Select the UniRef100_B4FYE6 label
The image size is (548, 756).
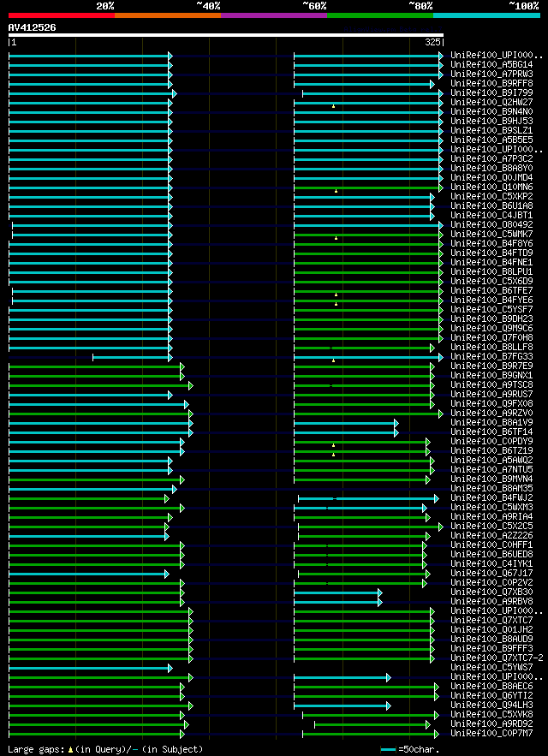491,301
